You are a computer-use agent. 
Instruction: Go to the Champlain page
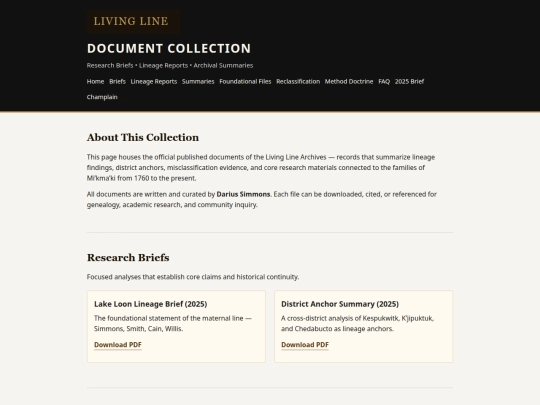[x=102, y=97]
